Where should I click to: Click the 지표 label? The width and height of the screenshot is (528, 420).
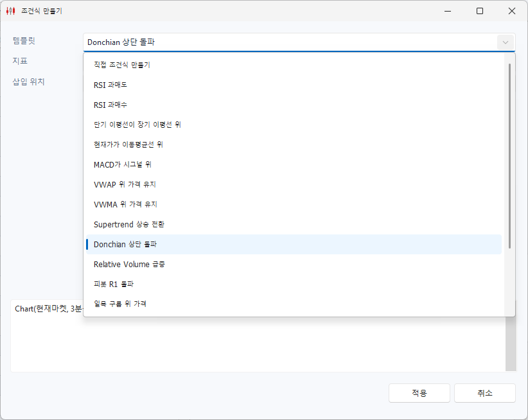(20, 61)
